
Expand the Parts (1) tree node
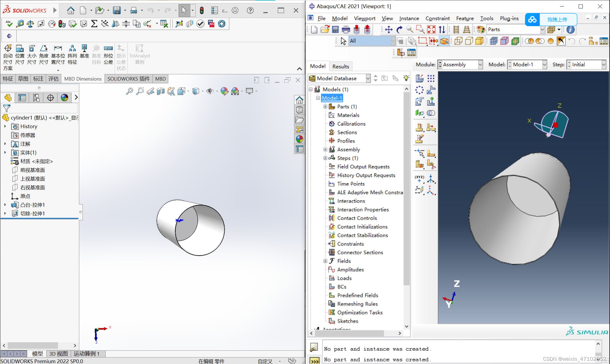(x=325, y=106)
